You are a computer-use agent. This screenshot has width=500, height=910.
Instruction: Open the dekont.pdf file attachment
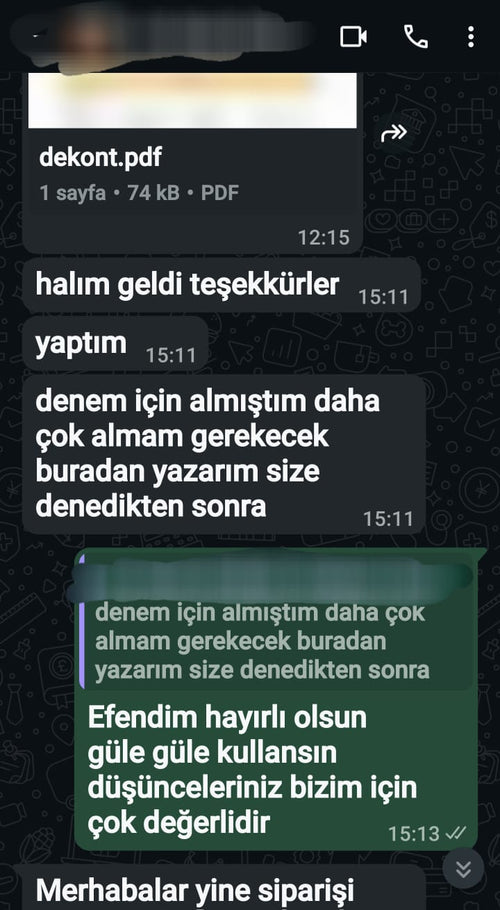tap(193, 162)
